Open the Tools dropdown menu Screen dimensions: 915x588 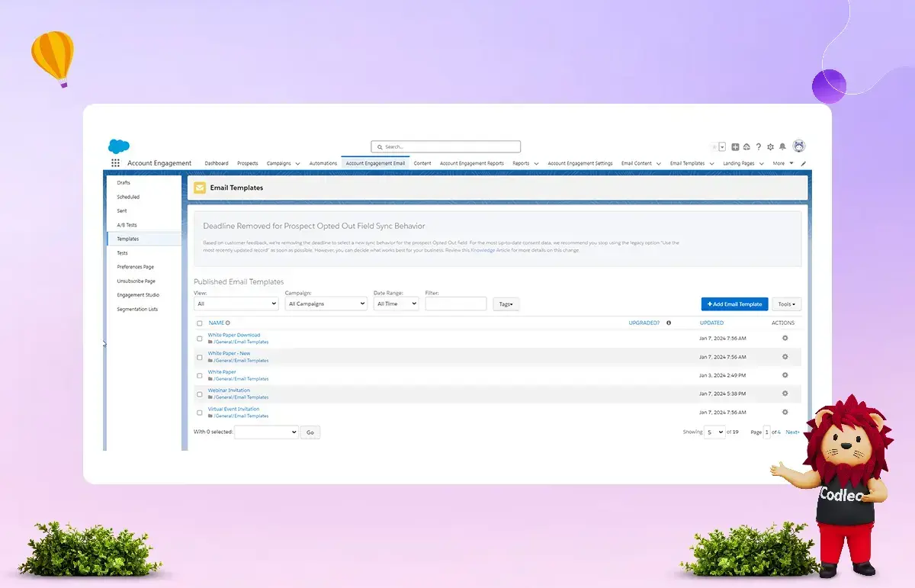point(786,304)
